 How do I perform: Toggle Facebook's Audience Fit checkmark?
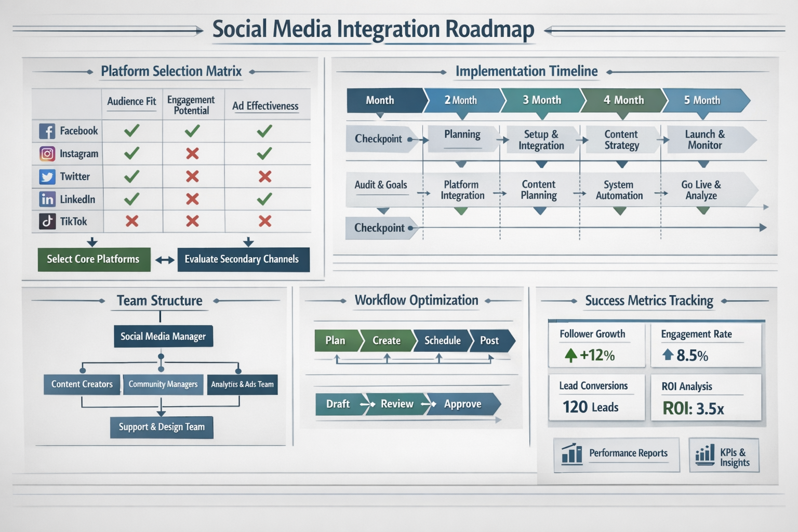131,131
